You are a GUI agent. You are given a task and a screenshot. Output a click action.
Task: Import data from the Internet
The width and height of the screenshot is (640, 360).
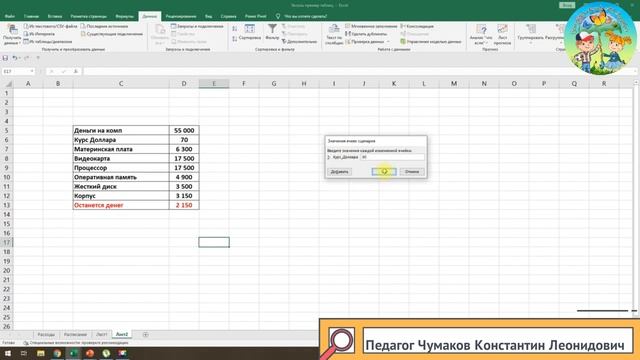[39, 34]
